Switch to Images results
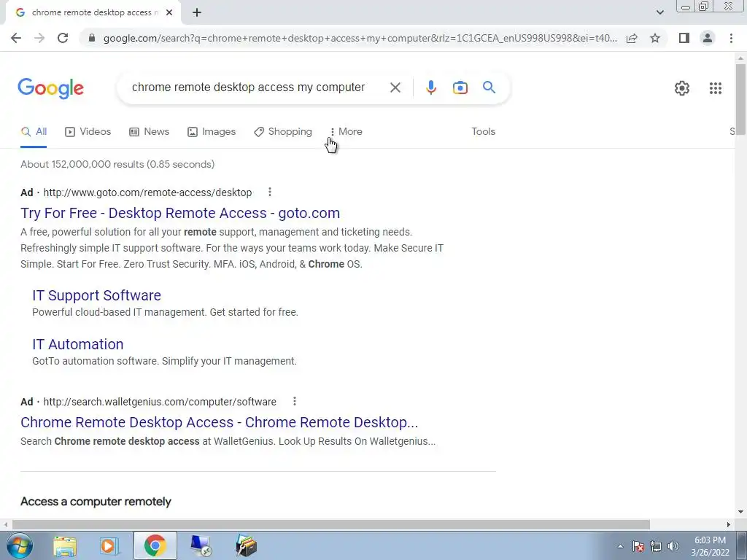 point(212,132)
